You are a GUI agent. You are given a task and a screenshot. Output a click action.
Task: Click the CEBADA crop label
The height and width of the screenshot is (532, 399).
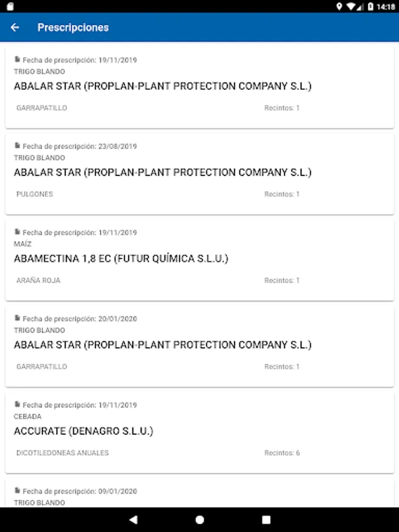pos(27,416)
